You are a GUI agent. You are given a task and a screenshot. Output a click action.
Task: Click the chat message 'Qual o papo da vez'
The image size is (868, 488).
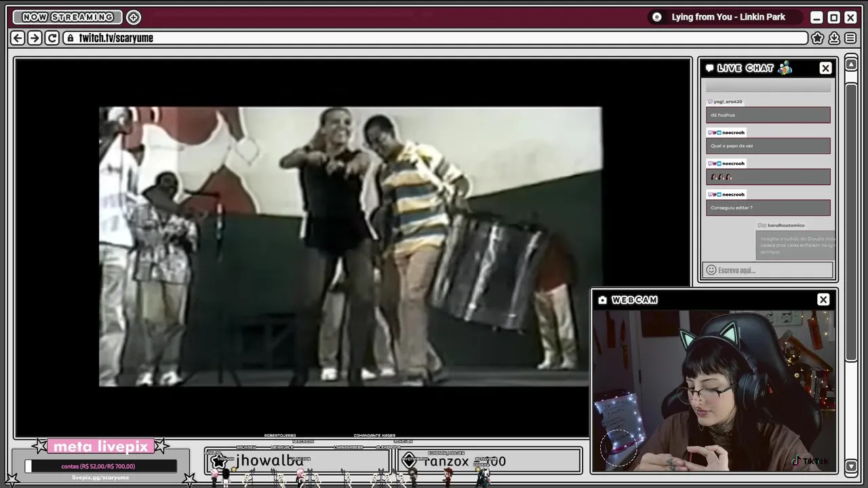coord(768,146)
